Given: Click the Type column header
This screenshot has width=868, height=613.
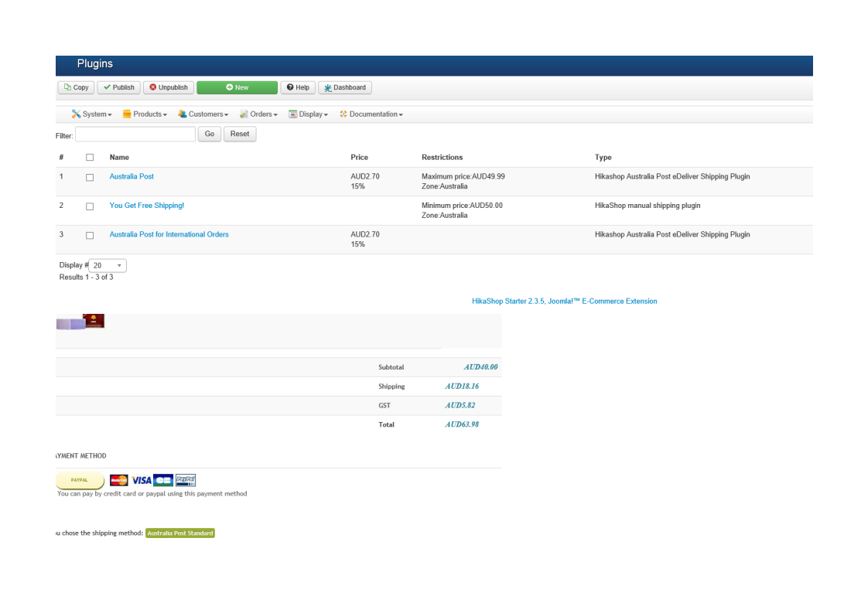Looking at the screenshot, I should point(603,157).
